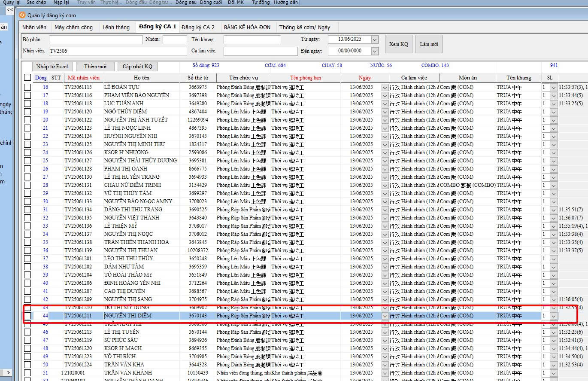Select checkbox for row VÕ THỊ BÍCH
Viewport: 588px width, 381px height.
27,357
